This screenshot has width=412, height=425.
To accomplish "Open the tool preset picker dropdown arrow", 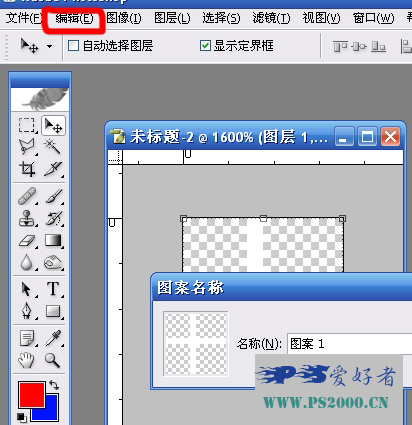I will (x=49, y=46).
